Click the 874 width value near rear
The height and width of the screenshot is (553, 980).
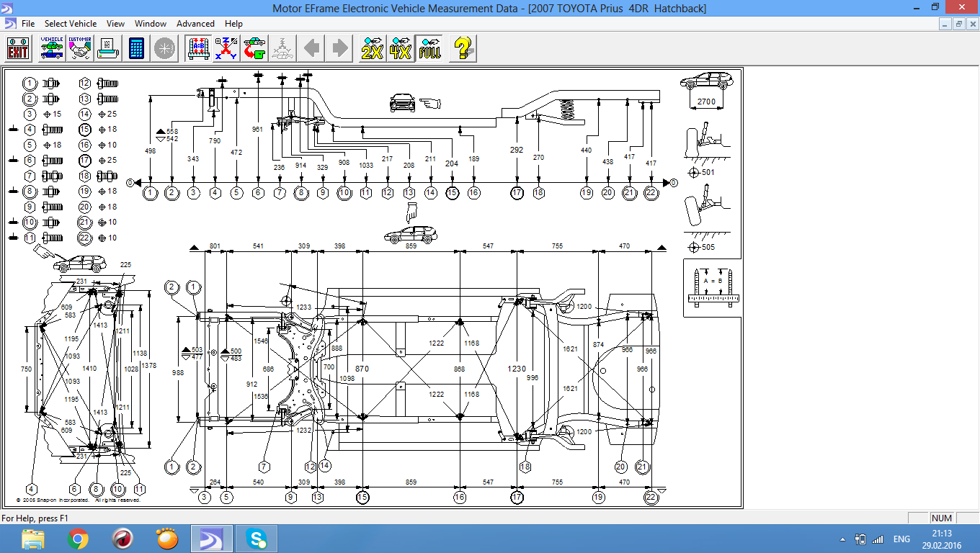click(x=598, y=345)
